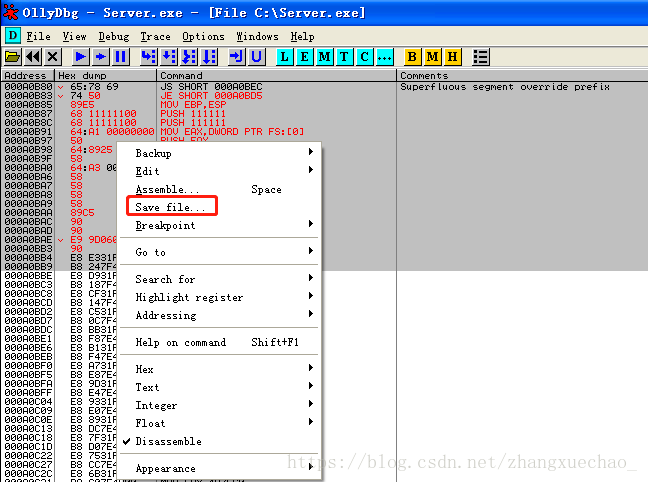Image resolution: width=648 pixels, height=482 pixels.
Task: Click the Superfluous segment override prefix comment
Action: [505, 87]
